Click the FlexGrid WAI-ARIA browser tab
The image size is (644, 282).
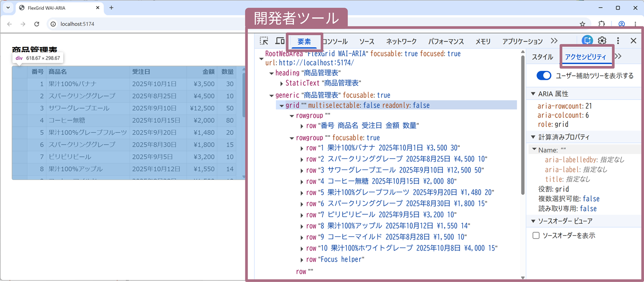(60, 8)
